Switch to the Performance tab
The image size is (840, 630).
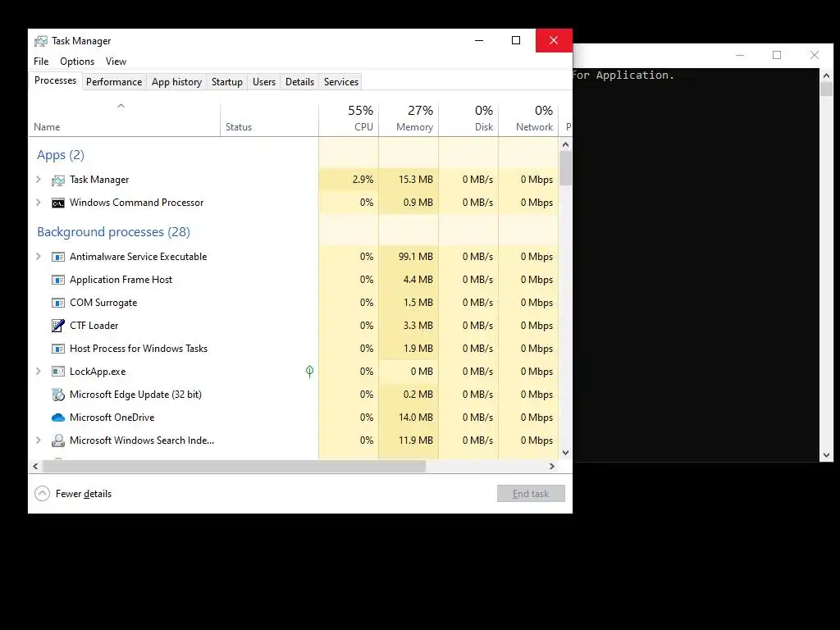[x=114, y=82]
